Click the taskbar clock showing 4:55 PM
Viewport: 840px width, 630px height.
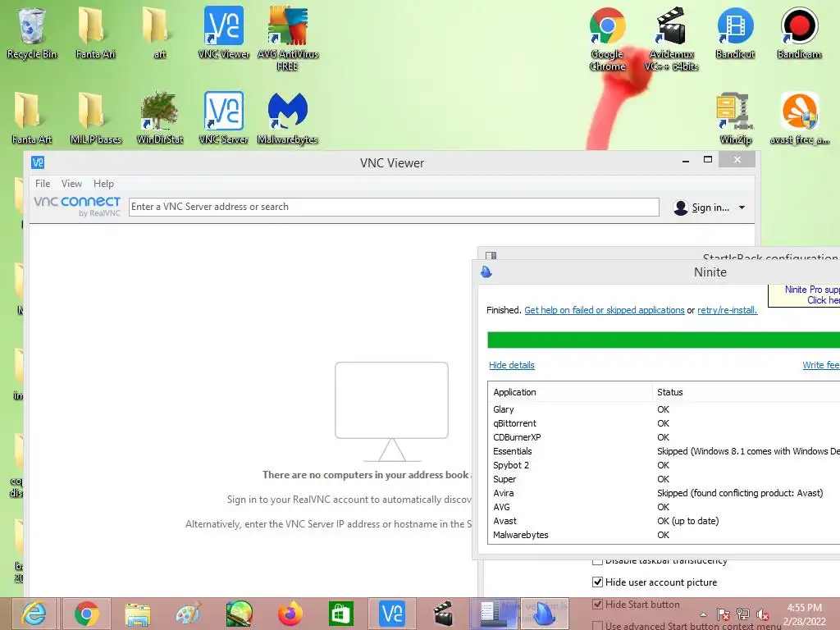805,614
